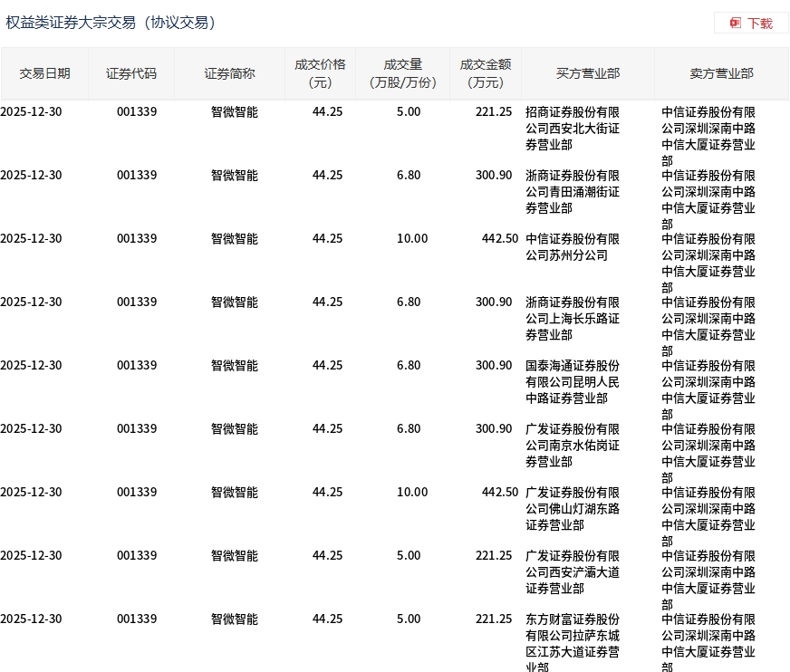This screenshot has width=790, height=672.
Task: Click the 交易日期 column header
Action: coord(44,73)
